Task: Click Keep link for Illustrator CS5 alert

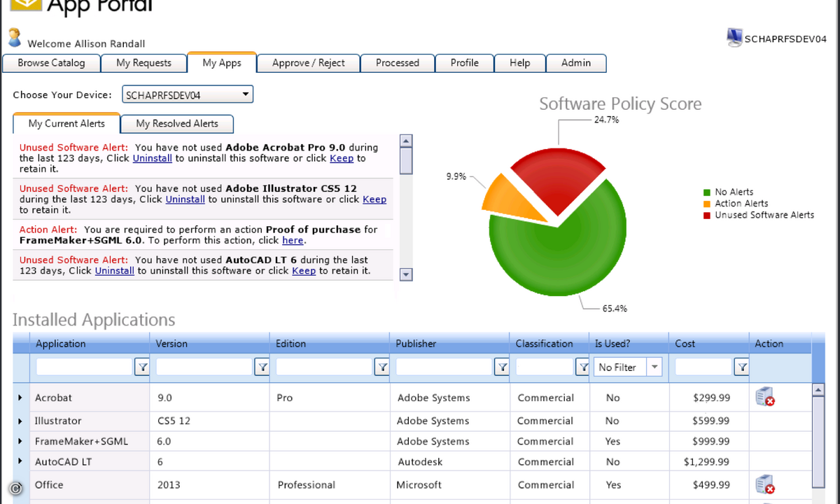Action: click(x=374, y=199)
